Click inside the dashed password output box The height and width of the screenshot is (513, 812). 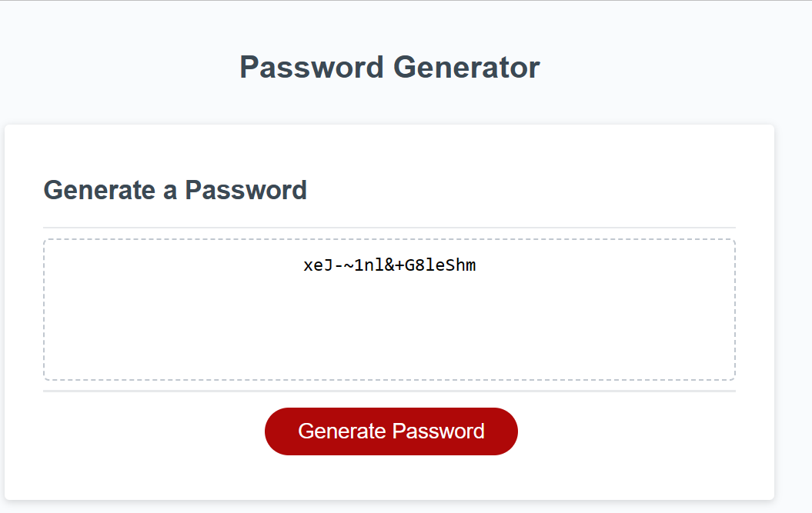pyautogui.click(x=389, y=308)
